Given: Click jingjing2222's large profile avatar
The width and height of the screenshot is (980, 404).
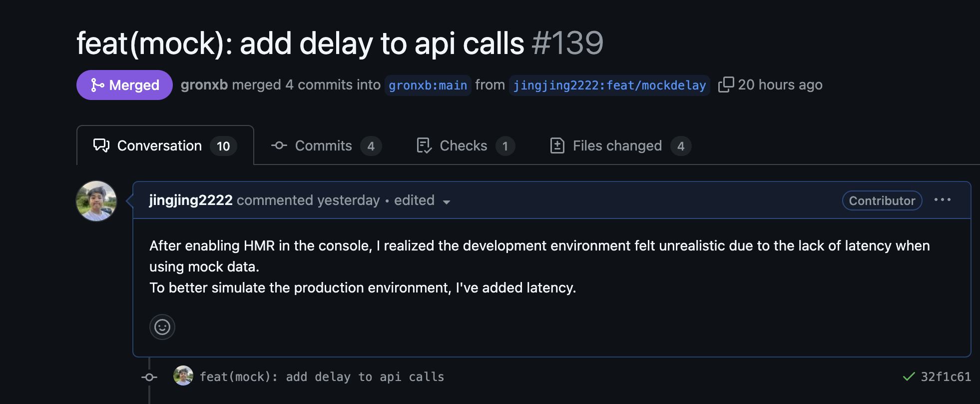Looking at the screenshot, I should point(96,201).
